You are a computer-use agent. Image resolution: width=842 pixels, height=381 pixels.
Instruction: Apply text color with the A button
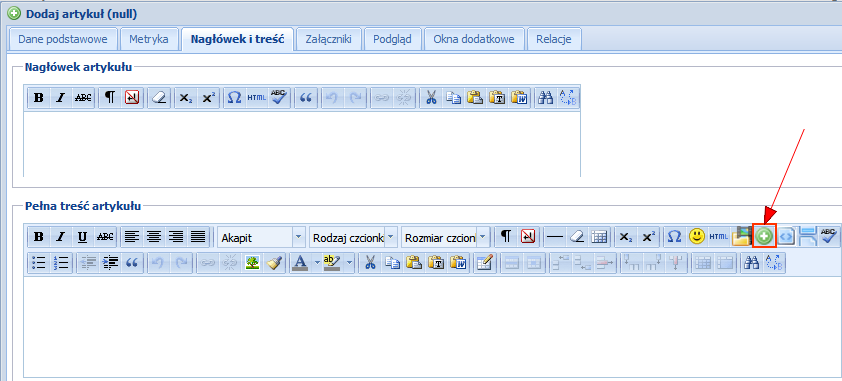(300, 262)
